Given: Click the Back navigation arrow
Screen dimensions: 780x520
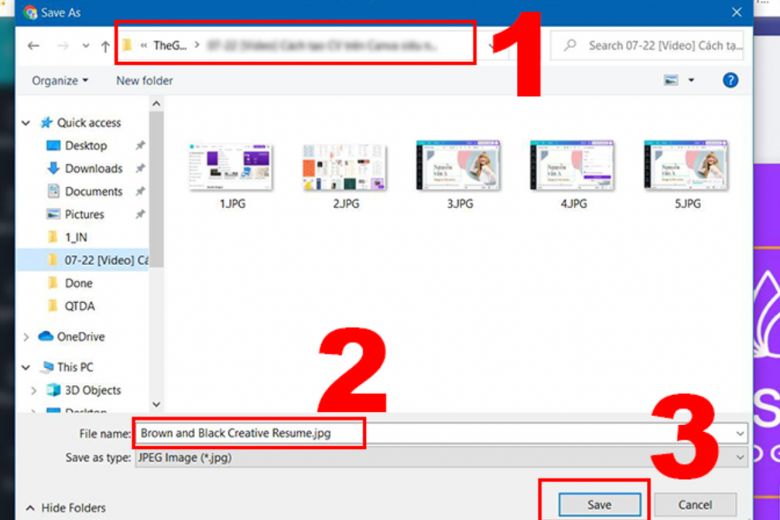Looking at the screenshot, I should click(33, 46).
